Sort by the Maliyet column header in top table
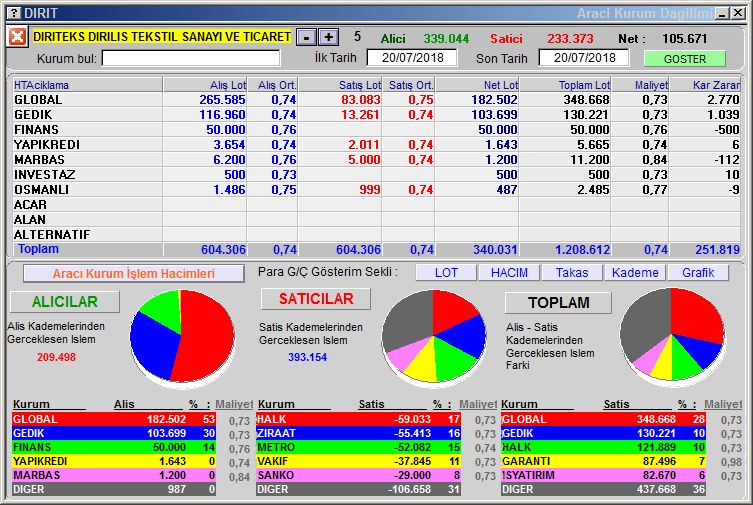This screenshot has width=753, height=505. point(640,85)
